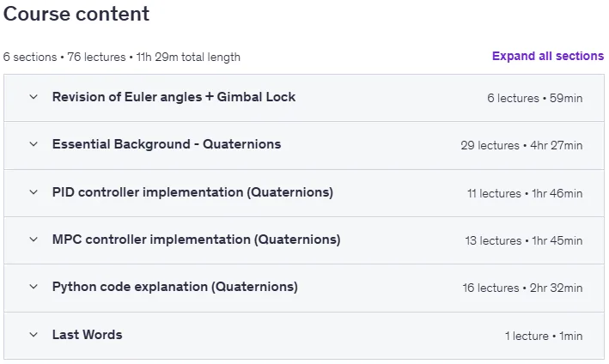This screenshot has width=609, height=364.
Task: Click 29 lectures • 4hr 27min label
Action: point(521,146)
